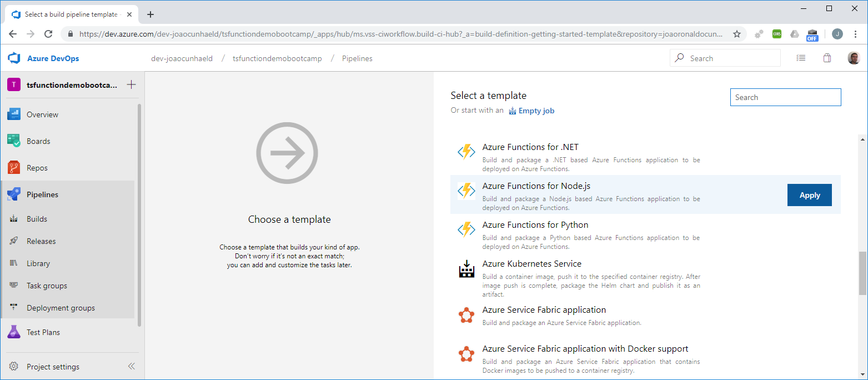The image size is (868, 380).
Task: Apply the Azure Functions for Node.js template
Action: tap(810, 195)
